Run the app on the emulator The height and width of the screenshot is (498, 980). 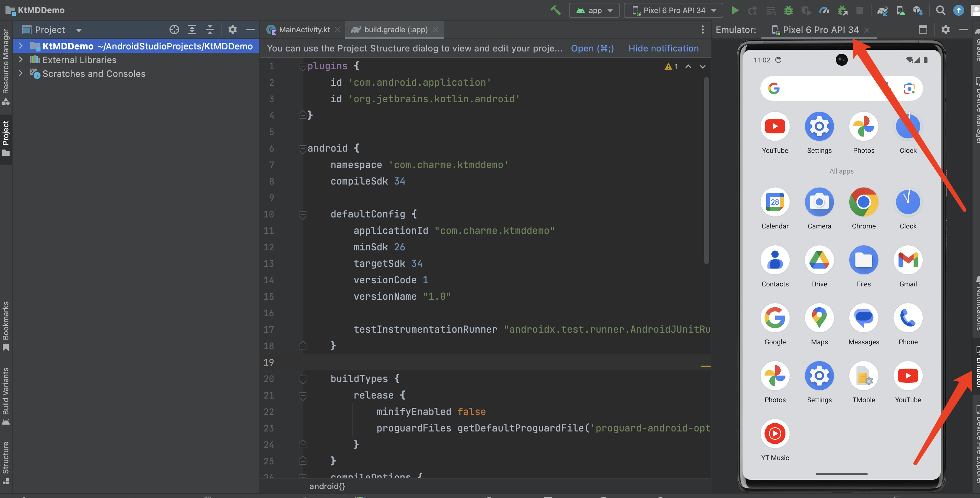735,10
